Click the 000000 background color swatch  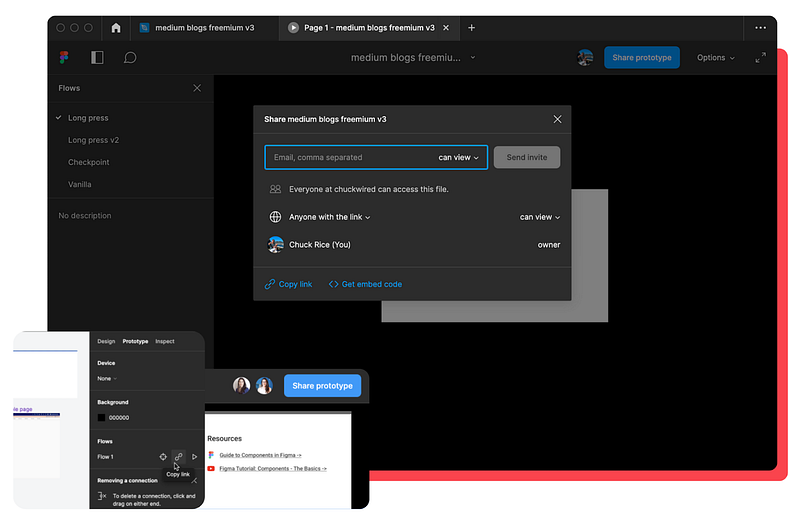pyautogui.click(x=101, y=417)
